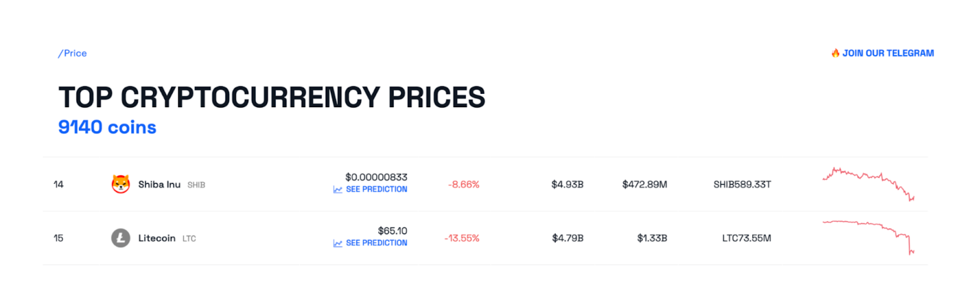Click the $65.10 Litecoin price
Screen dimensions: 980x298
click(x=392, y=231)
